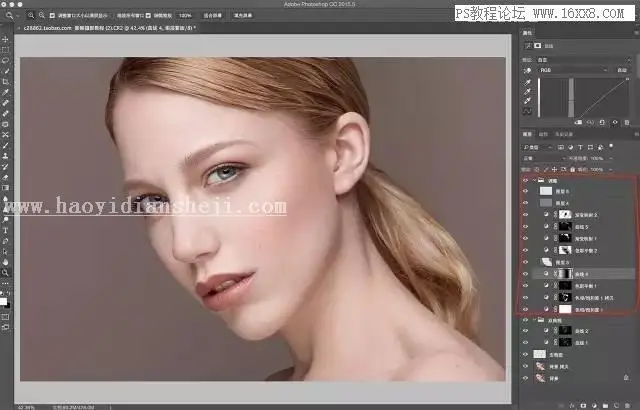The width and height of the screenshot is (640, 410).
Task: Show the mask properties icon
Action: [538, 46]
